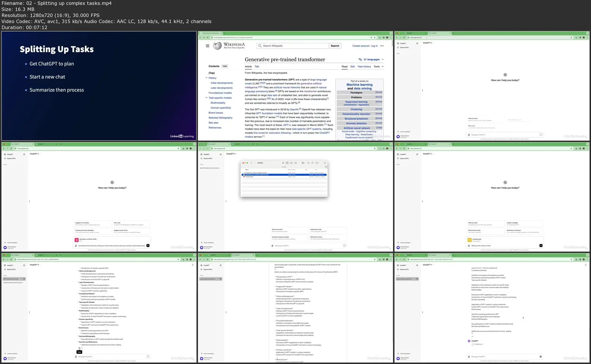Show the Clustering infobox section
The width and height of the screenshot is (591, 364).
coord(379,109)
